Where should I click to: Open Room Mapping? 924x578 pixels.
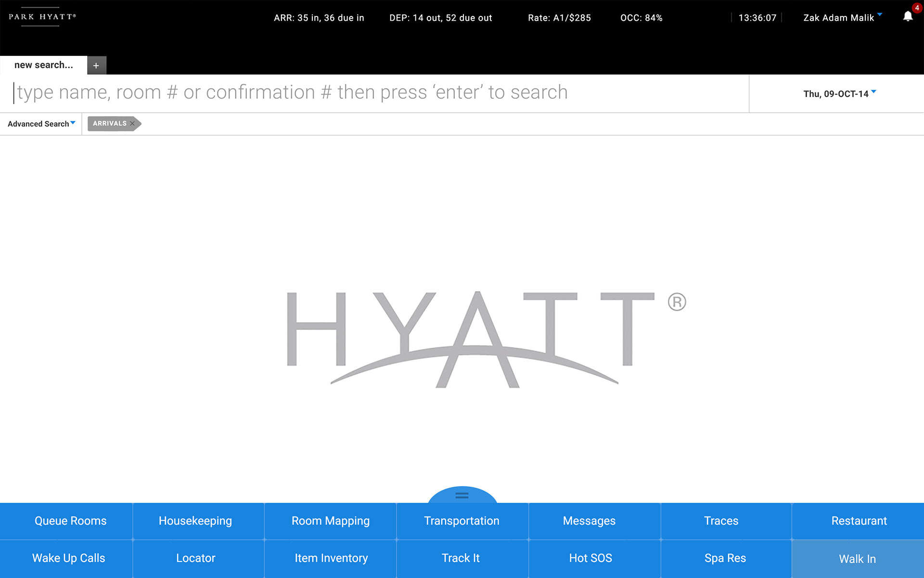331,521
